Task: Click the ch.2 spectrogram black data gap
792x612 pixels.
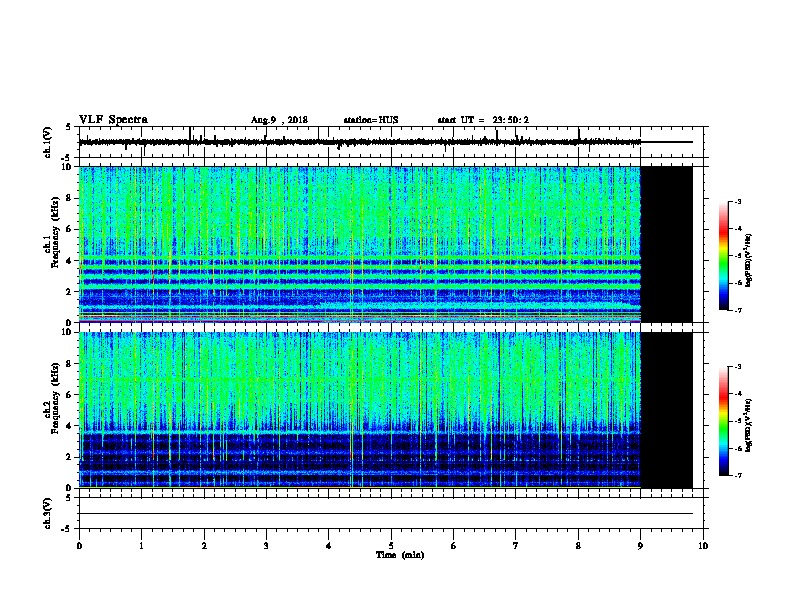Action: pyautogui.click(x=666, y=410)
